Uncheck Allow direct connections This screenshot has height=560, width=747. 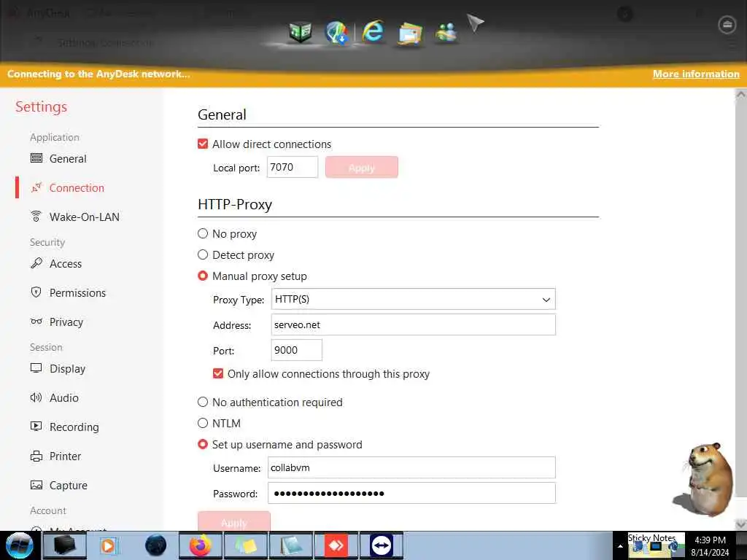pos(203,144)
